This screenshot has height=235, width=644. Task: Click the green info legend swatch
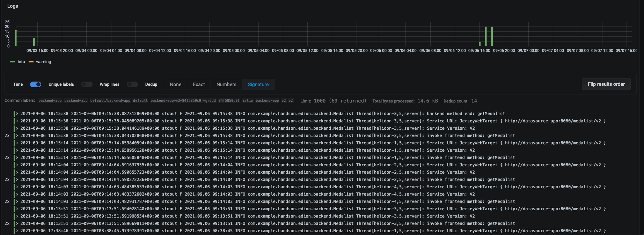tap(13, 62)
